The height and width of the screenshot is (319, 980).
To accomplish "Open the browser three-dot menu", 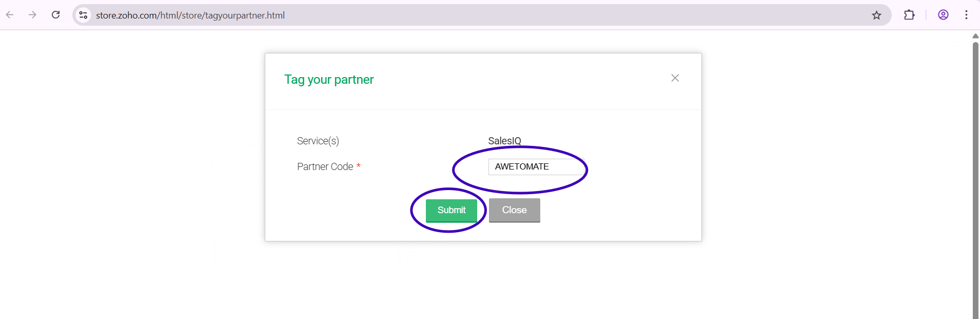I will click(966, 15).
